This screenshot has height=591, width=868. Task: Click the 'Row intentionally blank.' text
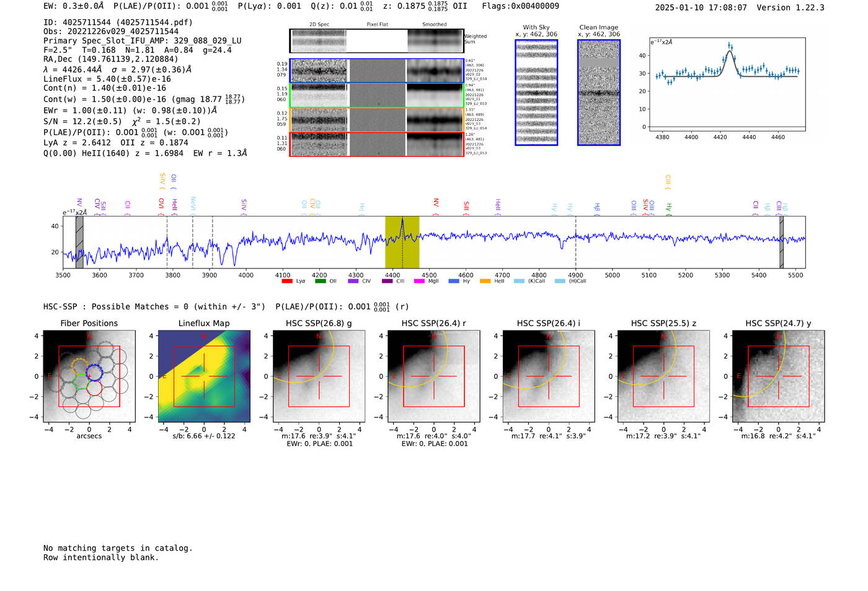101,558
